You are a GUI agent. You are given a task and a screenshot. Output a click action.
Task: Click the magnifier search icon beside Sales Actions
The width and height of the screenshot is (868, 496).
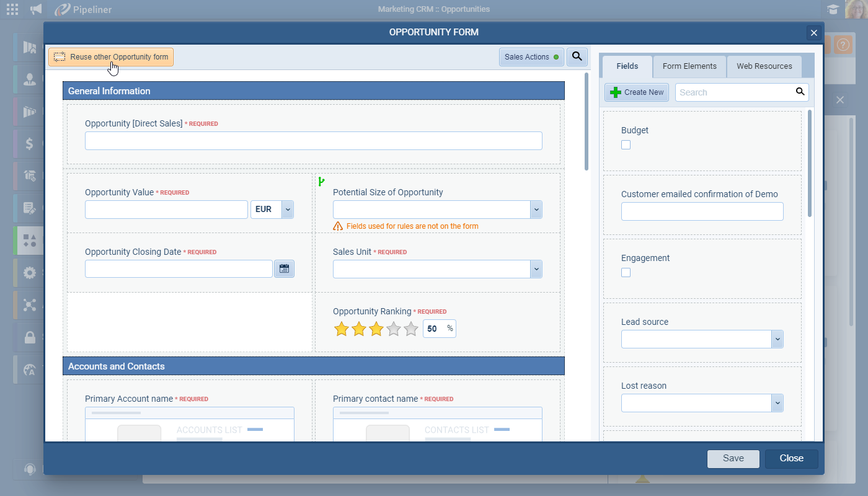577,56
